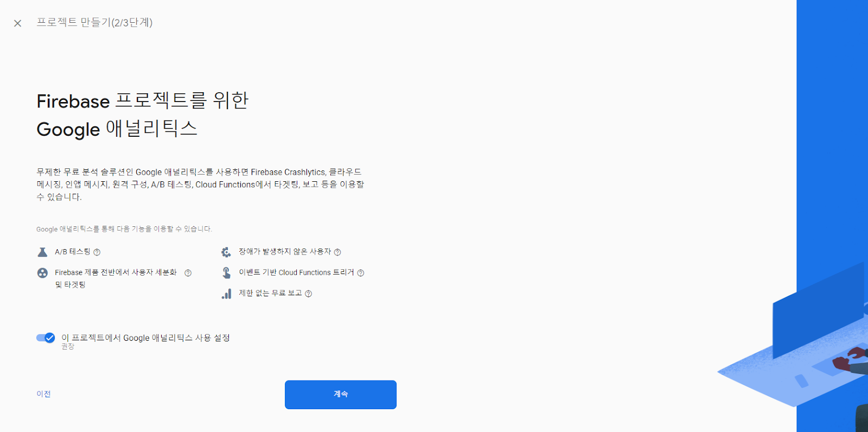Click the 장애가 발생하지 않은 사용자 text
Image resolution: width=868 pixels, height=432 pixels.
285,252
